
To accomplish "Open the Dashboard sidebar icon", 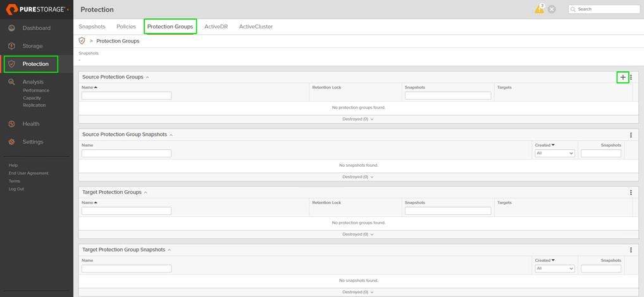I will (11, 28).
